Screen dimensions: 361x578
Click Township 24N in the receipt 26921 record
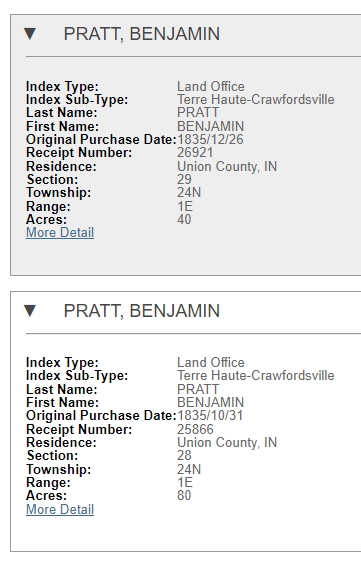click(189, 192)
